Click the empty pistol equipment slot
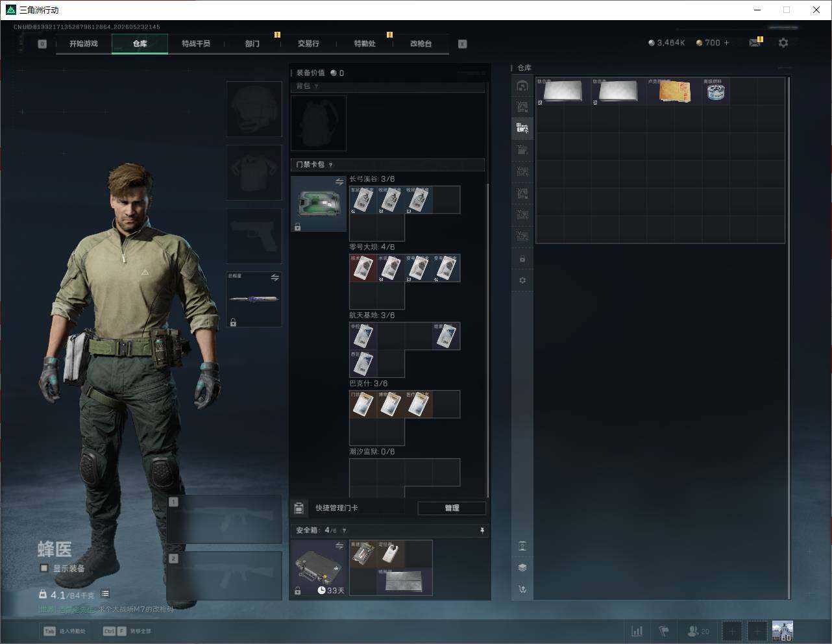 (x=254, y=236)
